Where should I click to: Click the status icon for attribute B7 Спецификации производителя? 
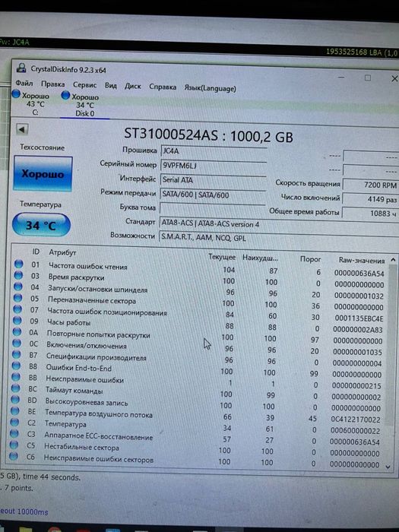[16, 354]
